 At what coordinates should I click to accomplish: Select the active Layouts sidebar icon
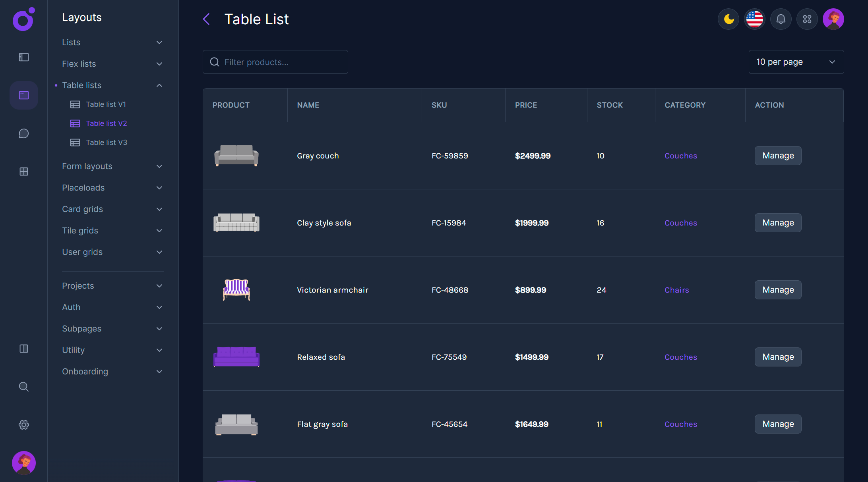click(23, 95)
